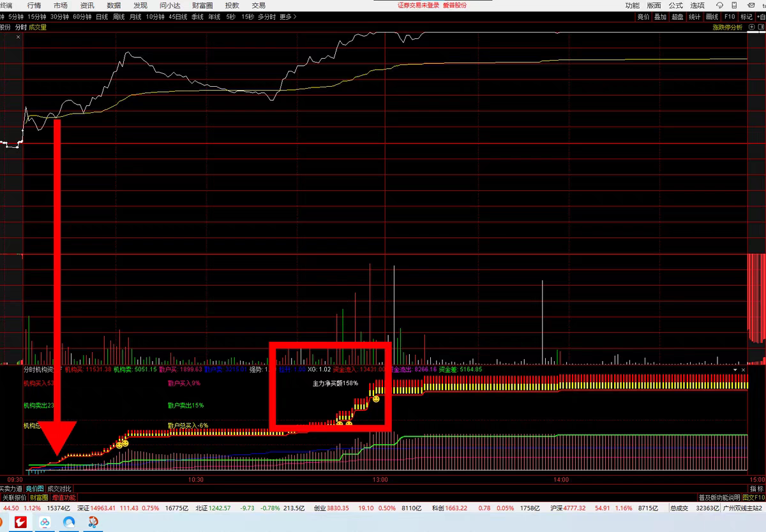Open the lower 财富圈 tab
This screenshot has height=532, width=766.
[x=40, y=497]
